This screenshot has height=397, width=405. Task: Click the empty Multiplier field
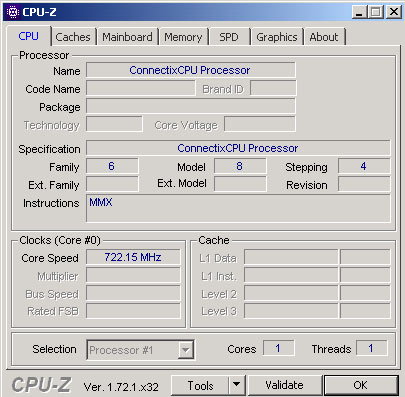133,276
